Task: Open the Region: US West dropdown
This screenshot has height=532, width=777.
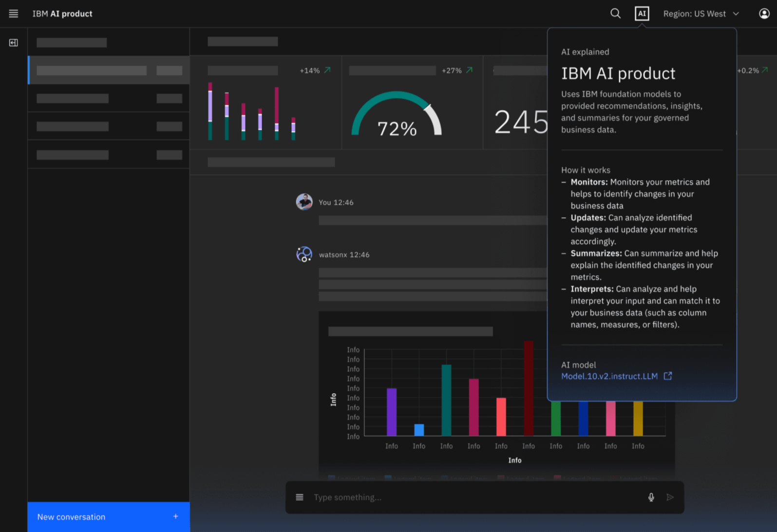Action: [x=701, y=14]
